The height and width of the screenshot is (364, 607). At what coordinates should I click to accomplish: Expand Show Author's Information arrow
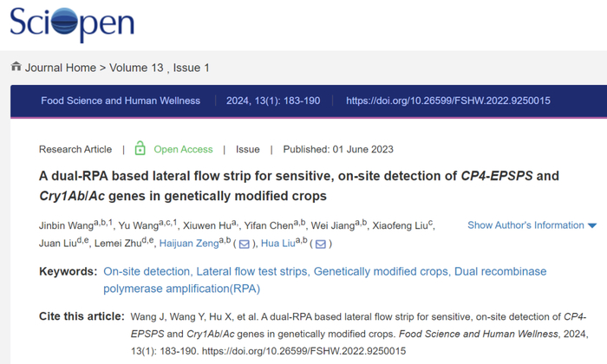tap(592, 226)
